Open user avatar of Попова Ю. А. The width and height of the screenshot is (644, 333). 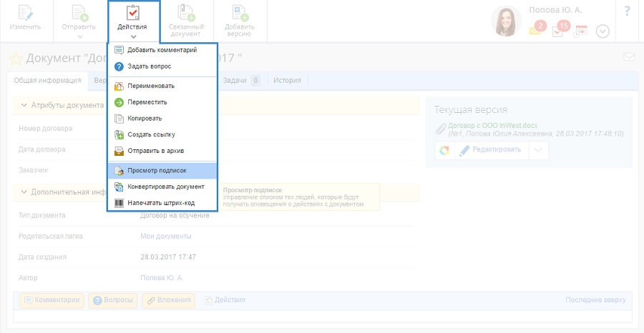tap(506, 21)
